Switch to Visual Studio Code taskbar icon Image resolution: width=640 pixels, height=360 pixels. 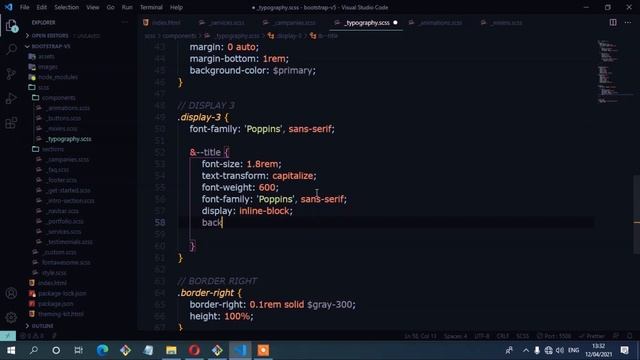240,350
